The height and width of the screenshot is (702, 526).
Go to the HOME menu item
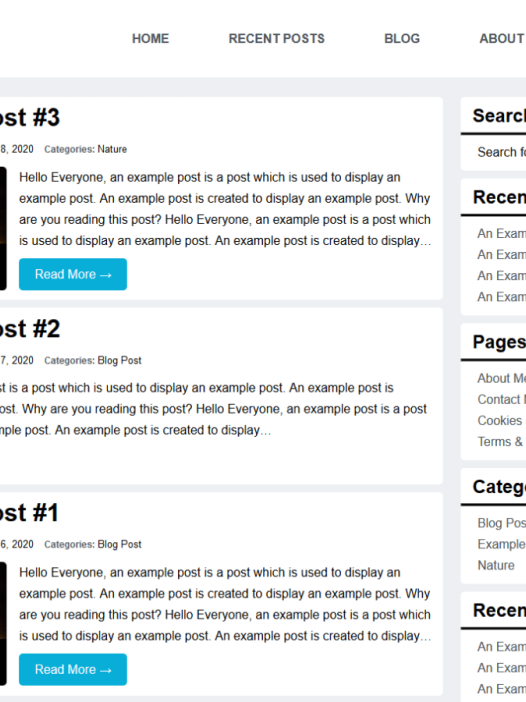[150, 39]
